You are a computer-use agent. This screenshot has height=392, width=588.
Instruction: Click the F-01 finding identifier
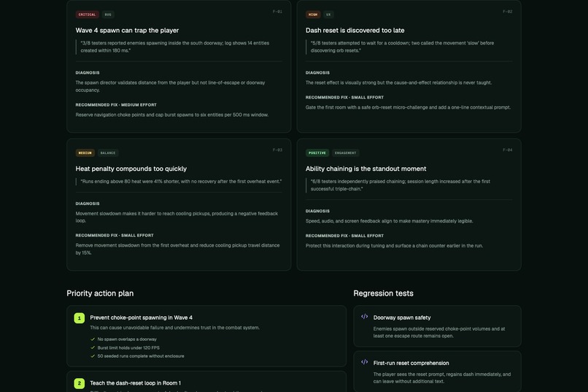(x=277, y=12)
